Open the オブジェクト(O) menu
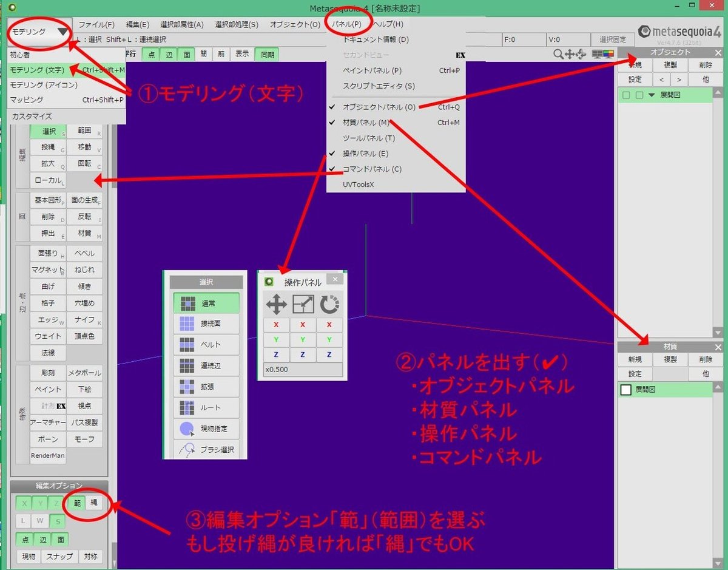This screenshot has height=570, width=728. (x=295, y=25)
